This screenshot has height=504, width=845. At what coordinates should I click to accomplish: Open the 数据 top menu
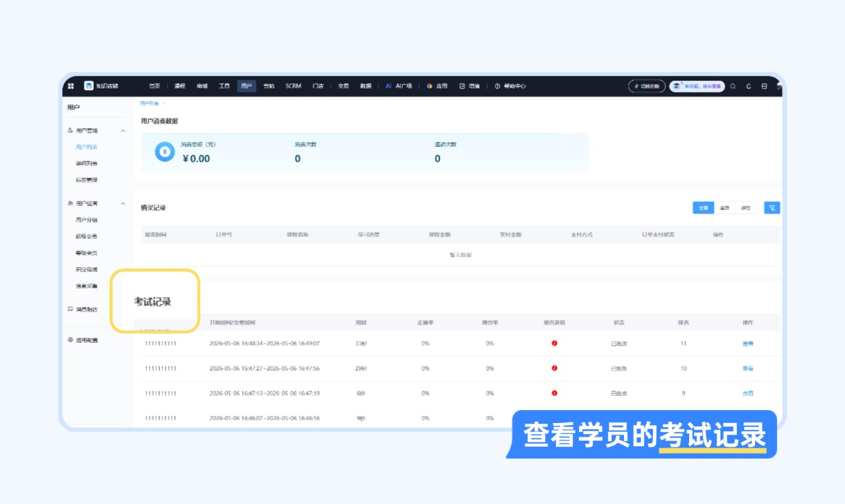(366, 86)
